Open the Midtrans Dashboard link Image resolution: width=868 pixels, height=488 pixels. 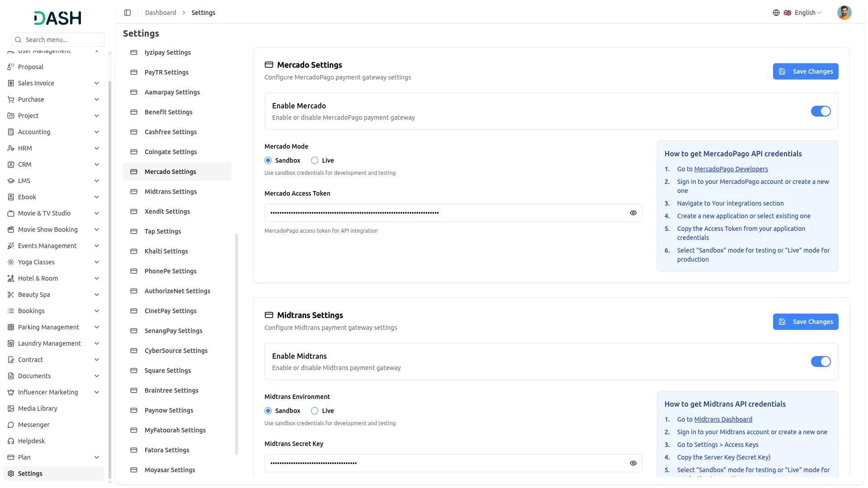click(723, 419)
